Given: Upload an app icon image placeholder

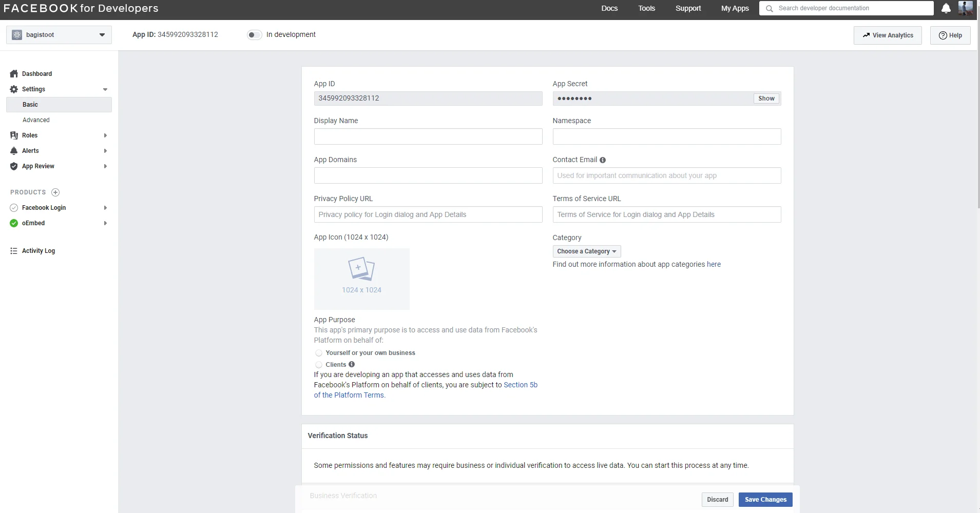Looking at the screenshot, I should click(361, 279).
